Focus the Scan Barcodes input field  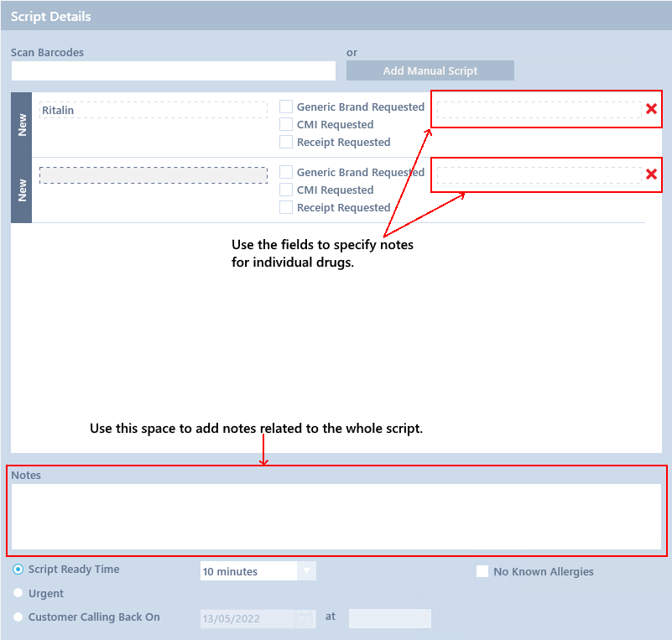point(173,70)
